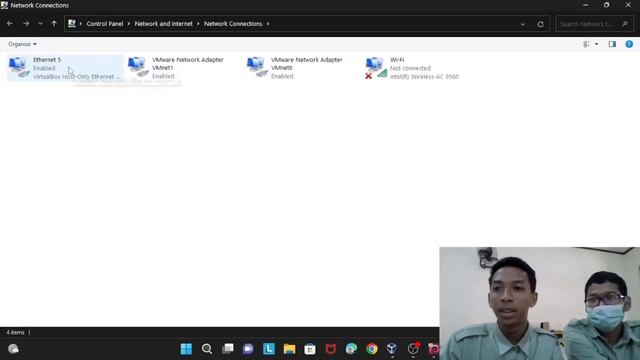Open the Organize menu
Image resolution: width=640 pixels, height=360 pixels.
point(22,44)
